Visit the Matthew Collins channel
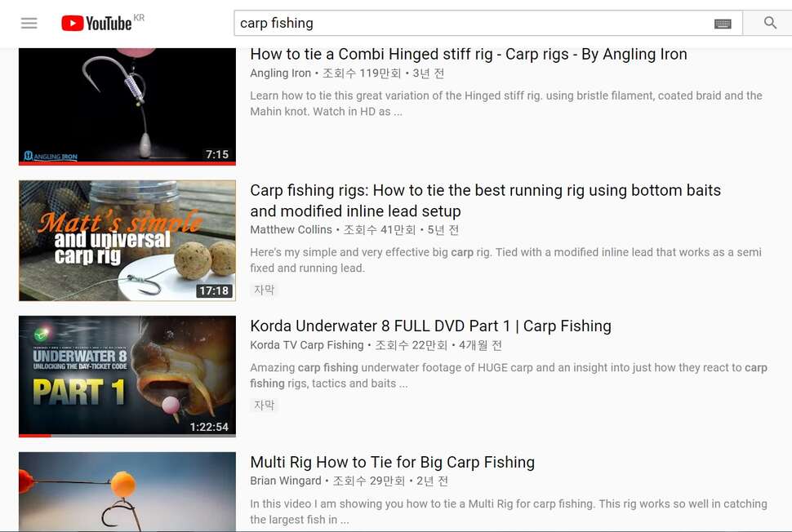 tap(291, 229)
